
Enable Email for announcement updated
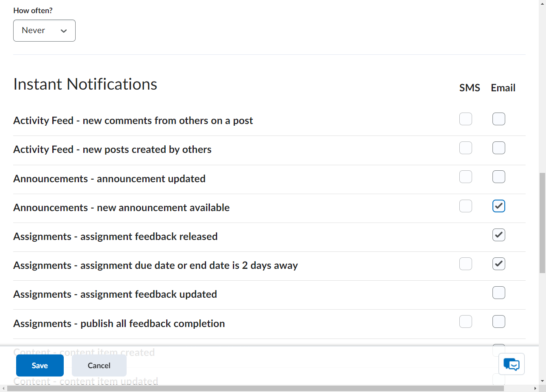[499, 177]
